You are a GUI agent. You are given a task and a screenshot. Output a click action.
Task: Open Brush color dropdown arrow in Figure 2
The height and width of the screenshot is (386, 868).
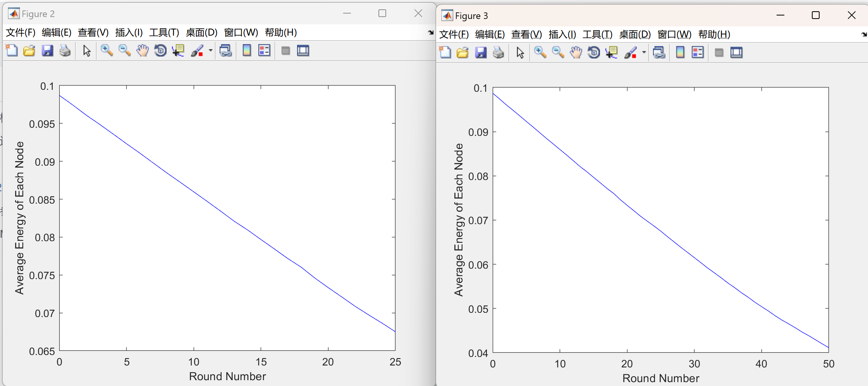211,50
